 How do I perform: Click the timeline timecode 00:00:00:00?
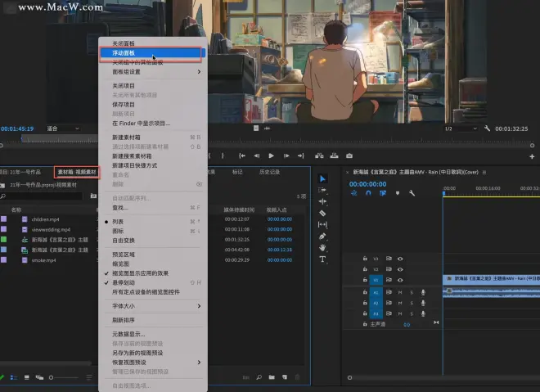pos(368,184)
